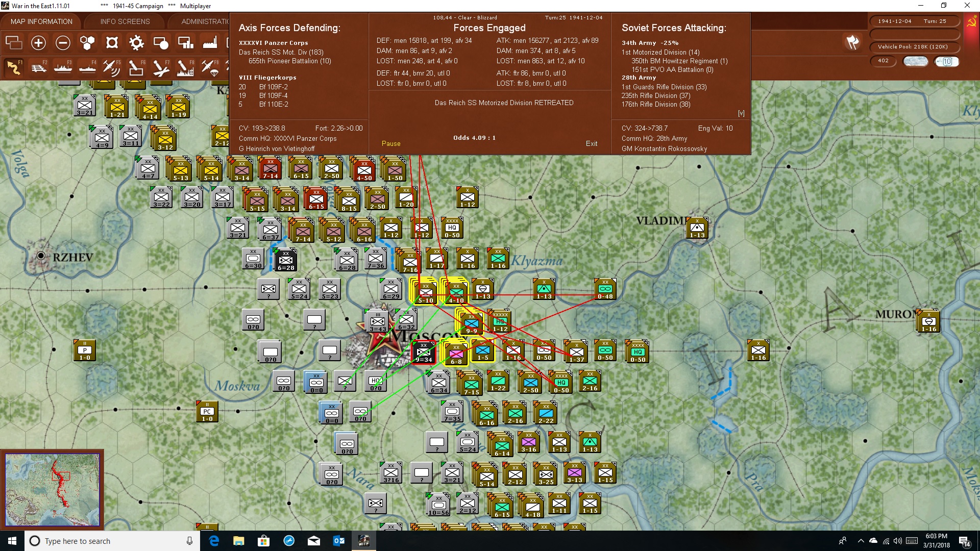The image size is (980, 551).
Task: Select Bomb unit mode (F6) icon
Action: tap(136, 67)
